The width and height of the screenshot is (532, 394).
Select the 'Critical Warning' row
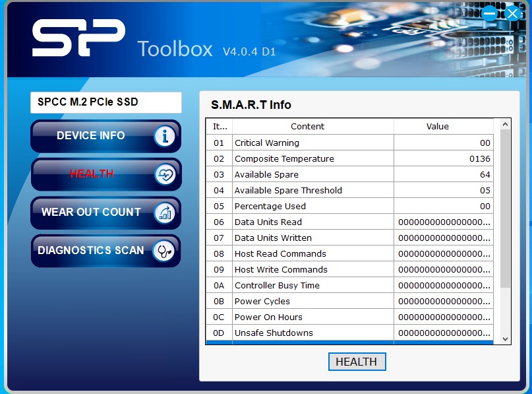coord(349,143)
